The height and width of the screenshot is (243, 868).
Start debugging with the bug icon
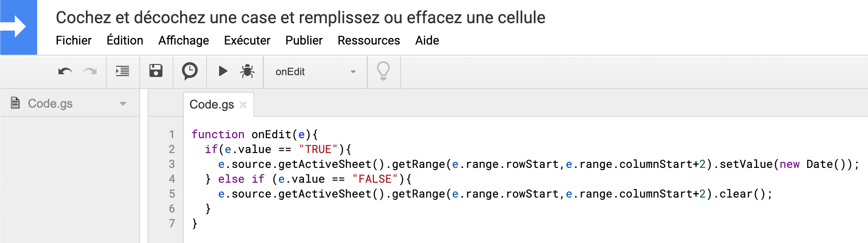coord(247,71)
